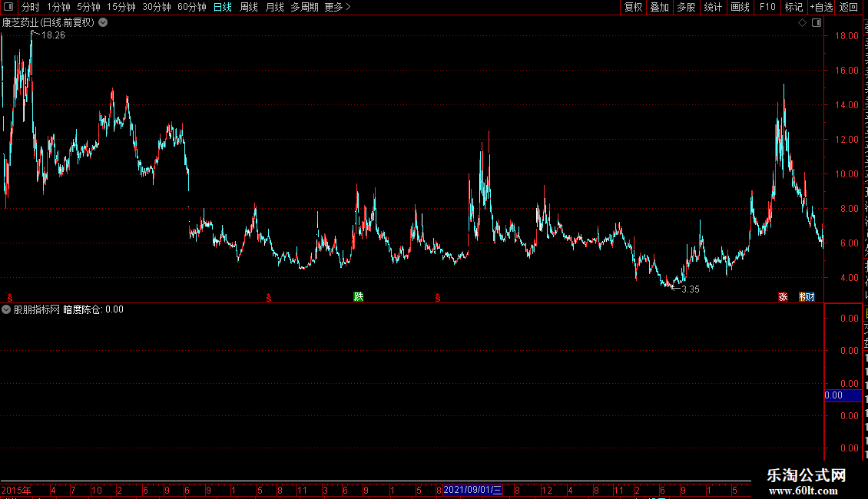Screen dimensions: 868x499
Task: Click the highlighted 2021/09/01/三 date label
Action: click(472, 490)
